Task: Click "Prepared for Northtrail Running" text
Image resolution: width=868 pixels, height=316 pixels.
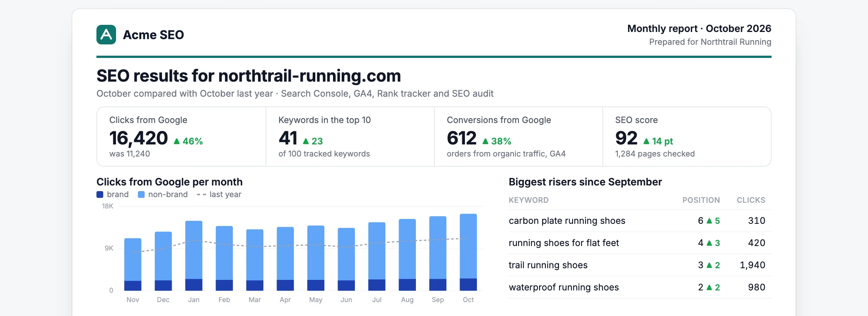Action: click(x=710, y=42)
